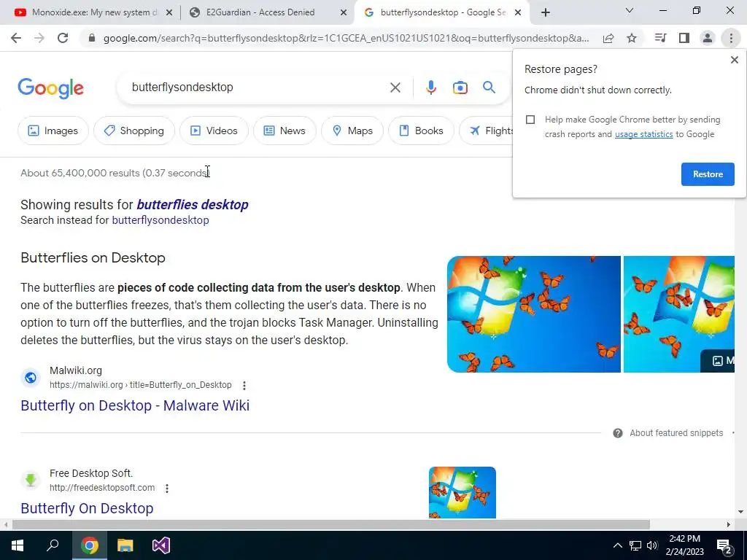Viewport: 747px width, 560px height.
Task: Open Free Desktop Soft result options
Action: coord(167,488)
